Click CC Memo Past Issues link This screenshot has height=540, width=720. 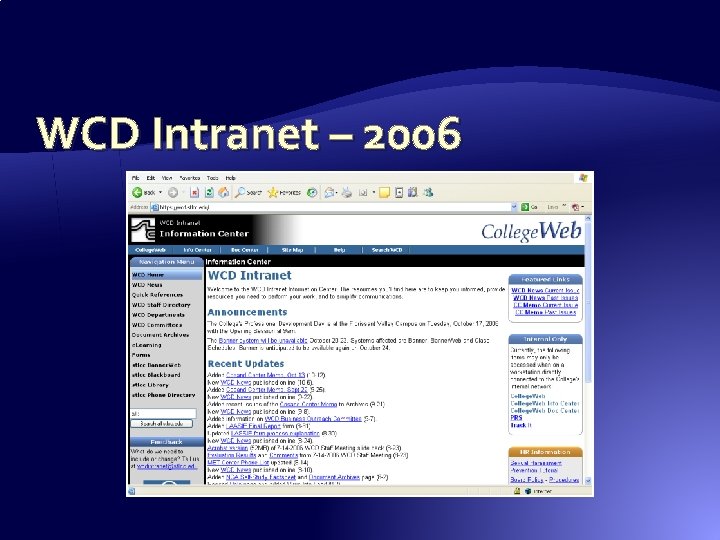[545, 312]
